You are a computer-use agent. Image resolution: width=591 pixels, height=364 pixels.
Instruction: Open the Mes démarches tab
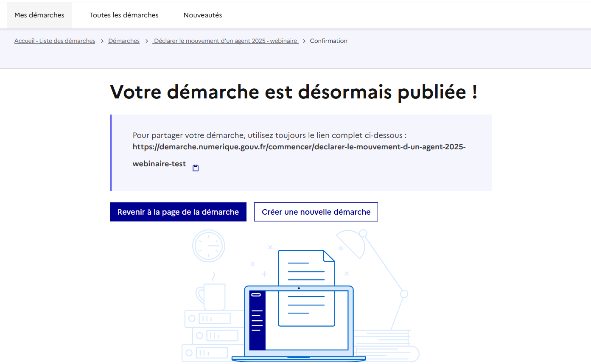tap(39, 15)
